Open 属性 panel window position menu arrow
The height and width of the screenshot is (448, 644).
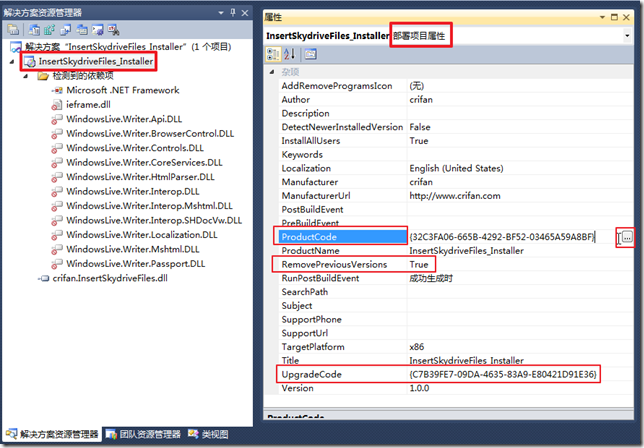(602, 17)
